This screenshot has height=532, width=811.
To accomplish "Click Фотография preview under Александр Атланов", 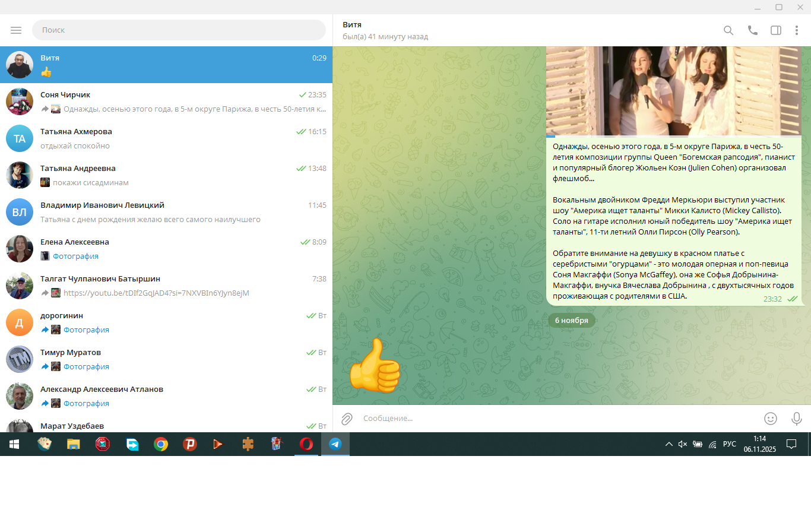I will point(86,404).
